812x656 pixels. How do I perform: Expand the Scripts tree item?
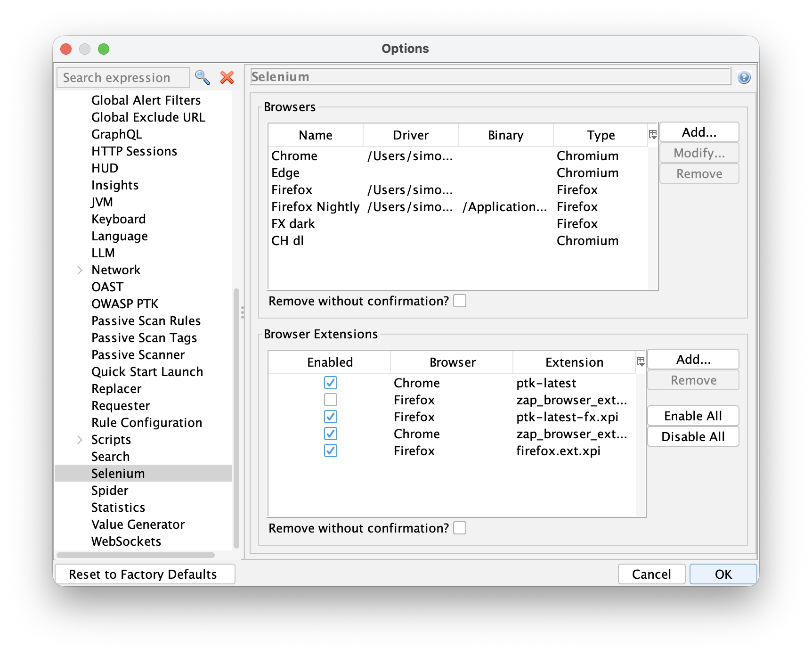(79, 439)
